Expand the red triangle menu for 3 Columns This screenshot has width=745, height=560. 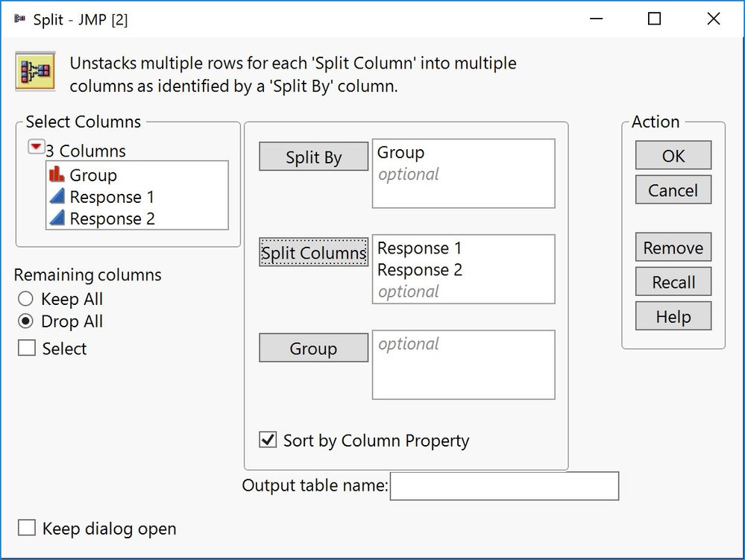point(36,148)
